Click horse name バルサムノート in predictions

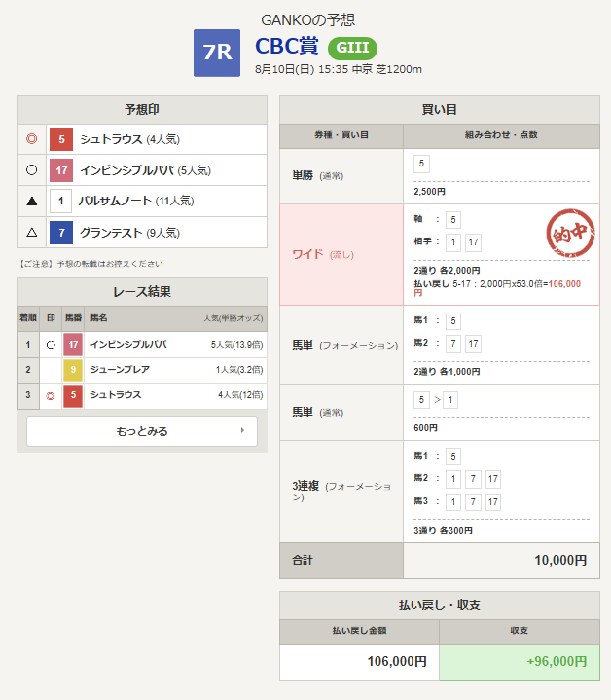click(x=116, y=201)
